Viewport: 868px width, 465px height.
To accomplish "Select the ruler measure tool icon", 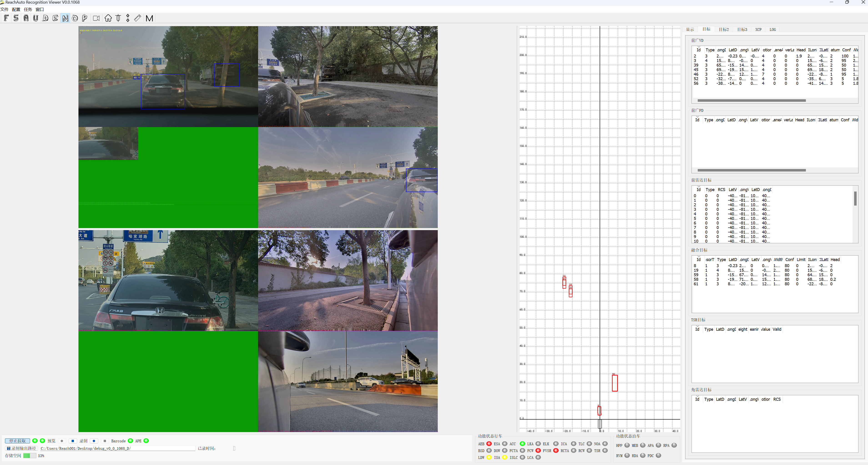I will point(138,18).
